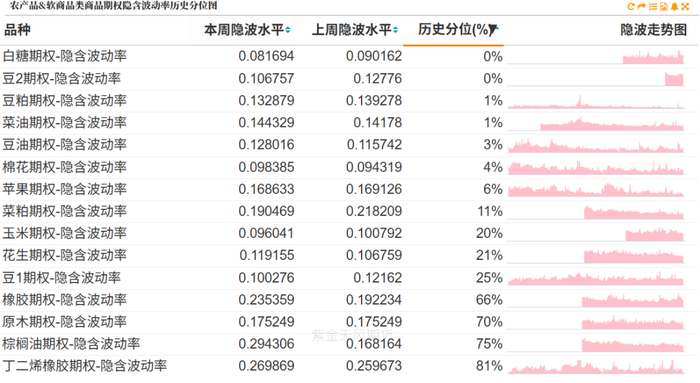
Task: Click the refresh icon in the chart toolbar
Action: coord(630,6)
